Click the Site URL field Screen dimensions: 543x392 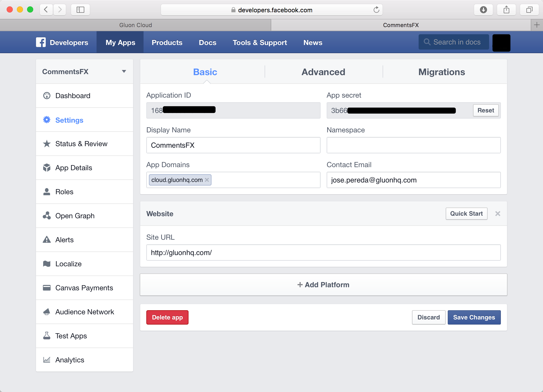point(323,252)
